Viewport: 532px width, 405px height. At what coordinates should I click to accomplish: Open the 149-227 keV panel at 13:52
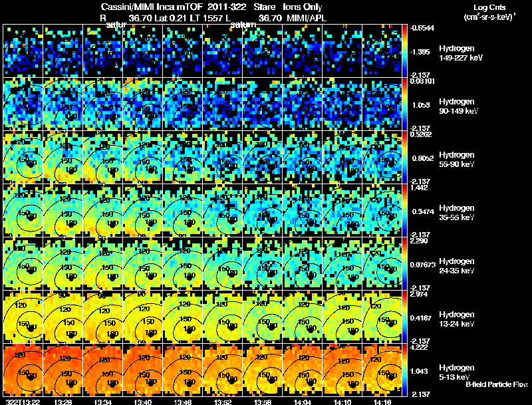tap(223, 51)
